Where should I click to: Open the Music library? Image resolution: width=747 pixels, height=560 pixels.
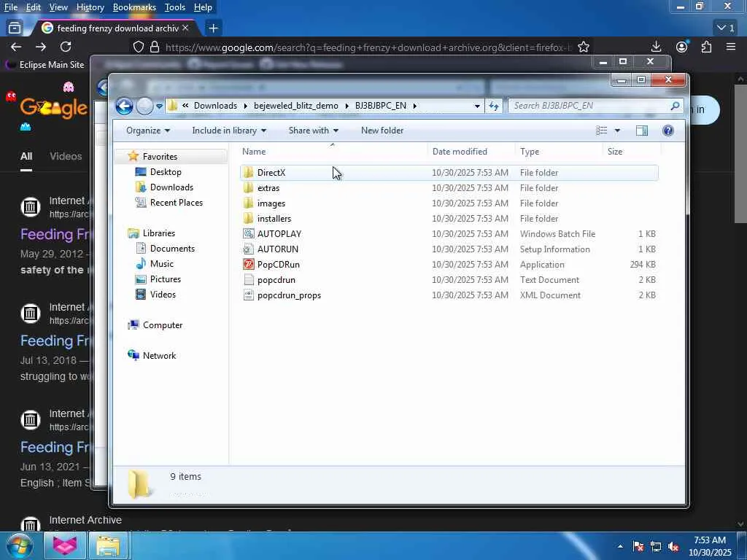coord(161,263)
